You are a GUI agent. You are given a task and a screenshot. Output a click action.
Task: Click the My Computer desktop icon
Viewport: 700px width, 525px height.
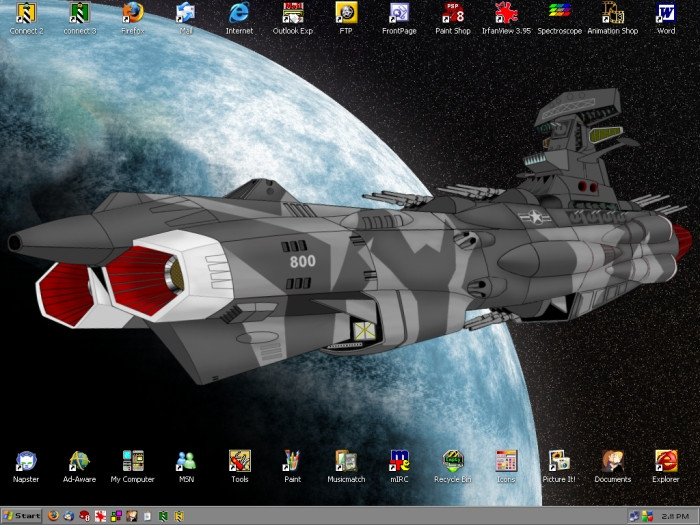[x=133, y=467]
